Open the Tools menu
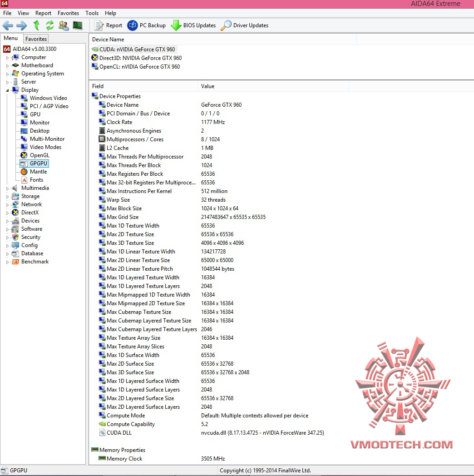This screenshot has height=476, width=474. pyautogui.click(x=92, y=13)
